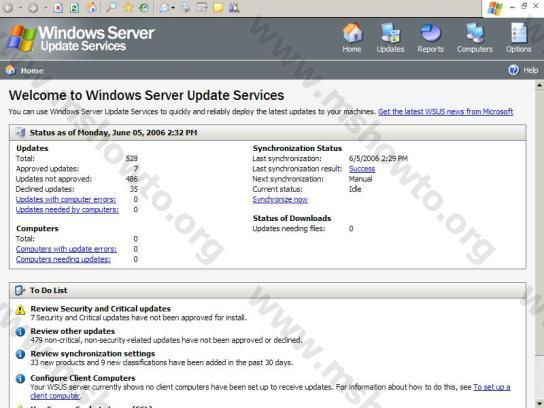
Task: Open To set up a client computer link
Action: point(492,387)
